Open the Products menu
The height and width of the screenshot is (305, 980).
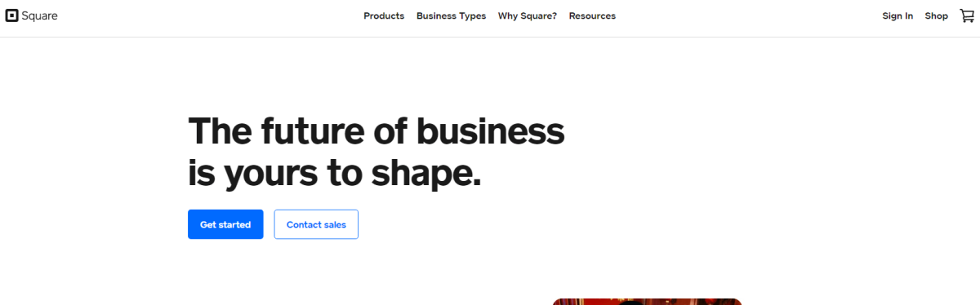(384, 15)
